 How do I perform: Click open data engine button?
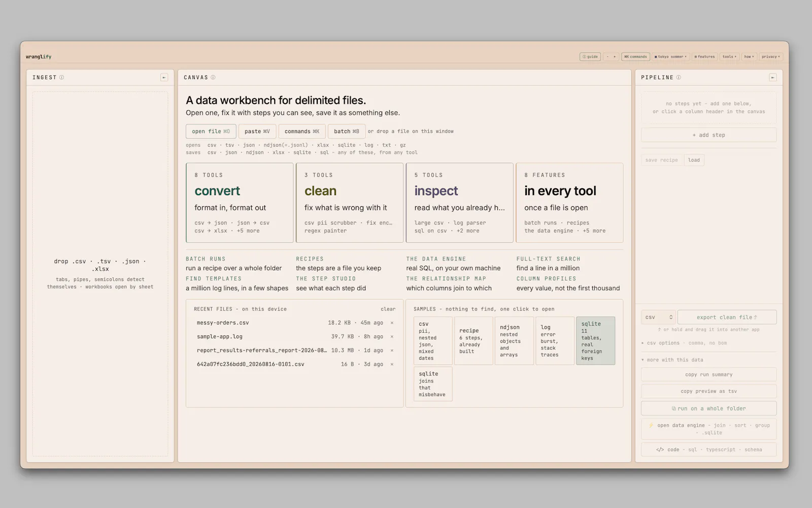[x=708, y=429]
